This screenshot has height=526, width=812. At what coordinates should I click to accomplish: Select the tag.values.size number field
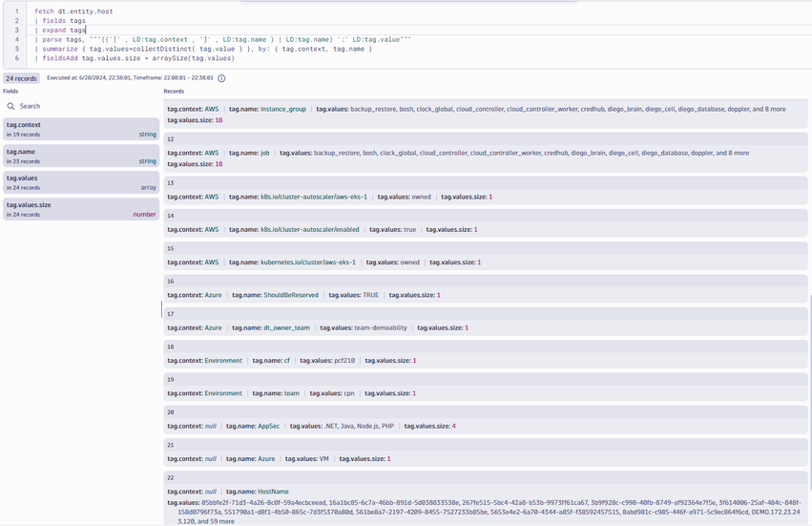point(80,209)
